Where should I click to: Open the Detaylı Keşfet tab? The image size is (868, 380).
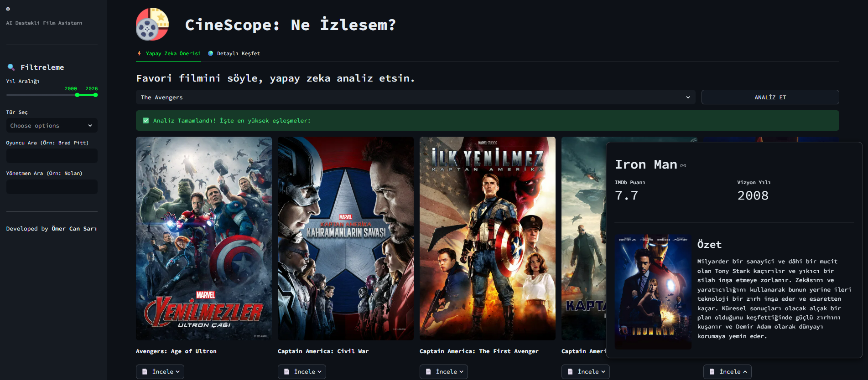(234, 53)
